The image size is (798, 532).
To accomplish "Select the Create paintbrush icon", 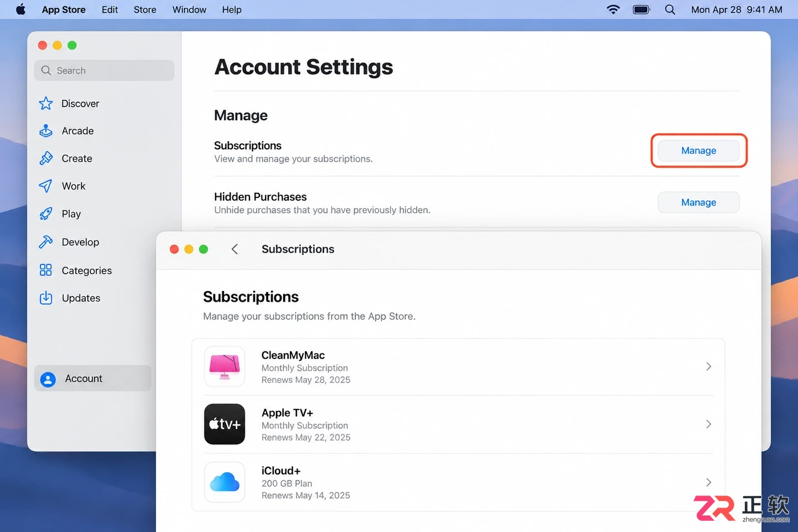I will [x=46, y=158].
